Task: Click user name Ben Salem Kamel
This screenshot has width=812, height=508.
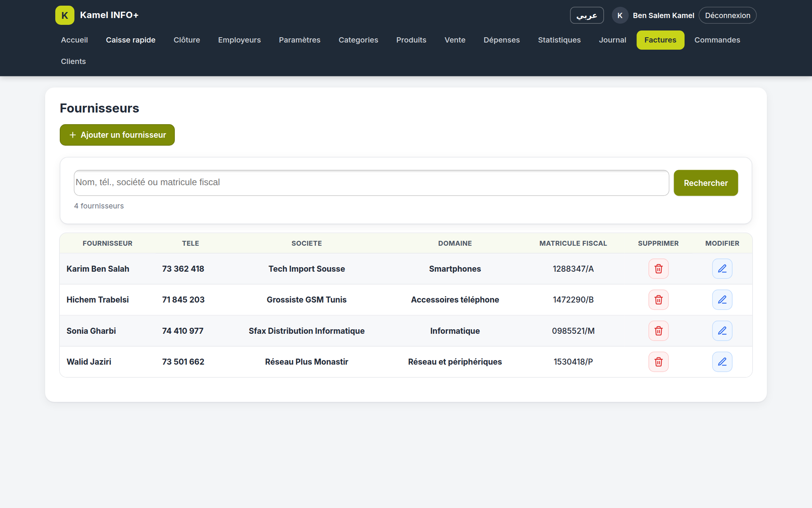Action: [x=664, y=15]
